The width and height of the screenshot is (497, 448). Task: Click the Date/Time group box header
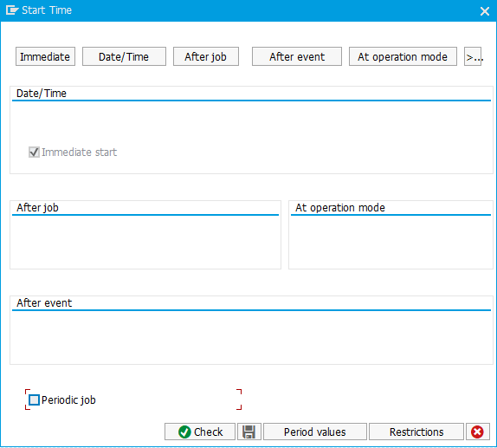pos(42,94)
